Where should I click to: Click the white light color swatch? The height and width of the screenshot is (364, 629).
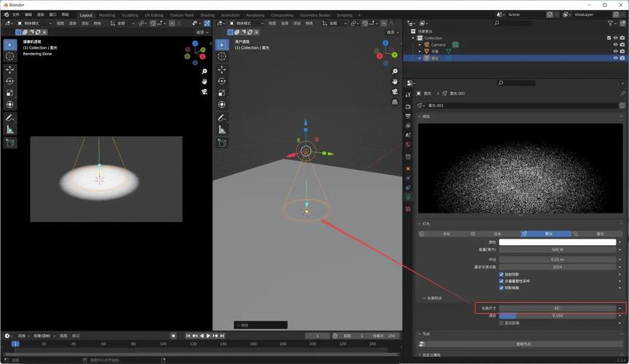tap(558, 242)
